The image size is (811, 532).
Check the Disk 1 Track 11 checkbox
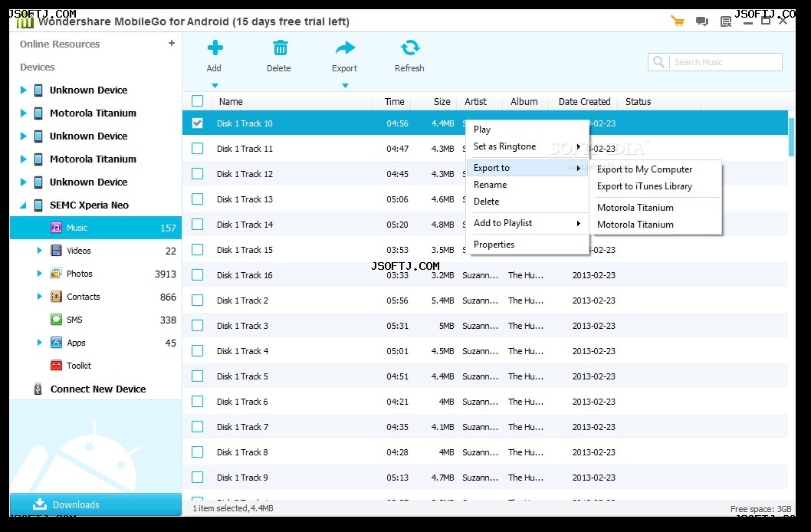(x=197, y=149)
